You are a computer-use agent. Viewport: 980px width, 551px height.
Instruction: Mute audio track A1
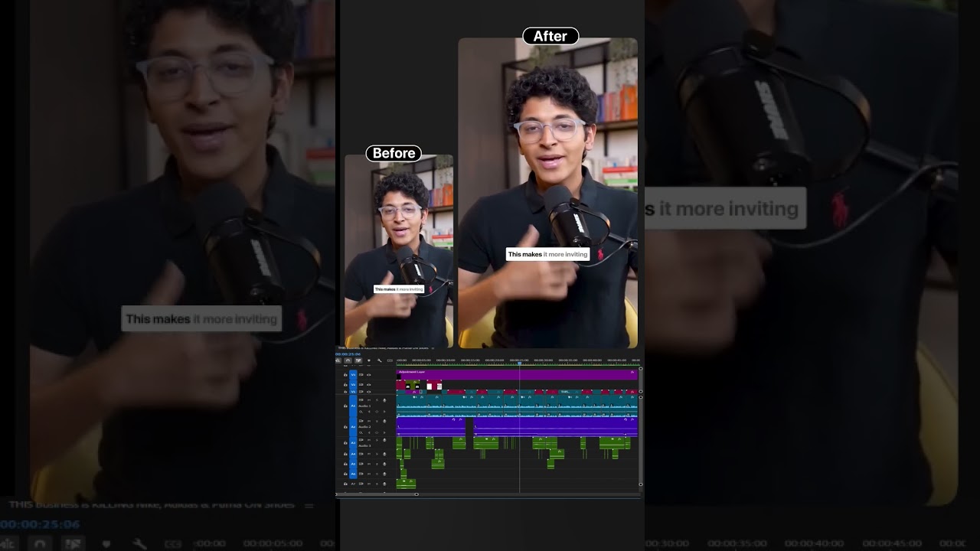pos(369,400)
